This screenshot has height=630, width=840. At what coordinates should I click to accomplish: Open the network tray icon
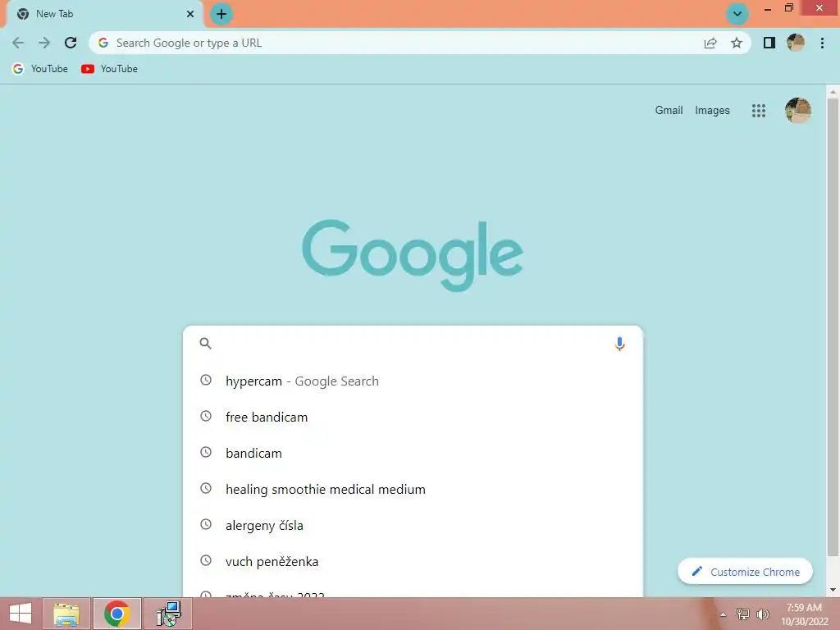click(x=742, y=614)
